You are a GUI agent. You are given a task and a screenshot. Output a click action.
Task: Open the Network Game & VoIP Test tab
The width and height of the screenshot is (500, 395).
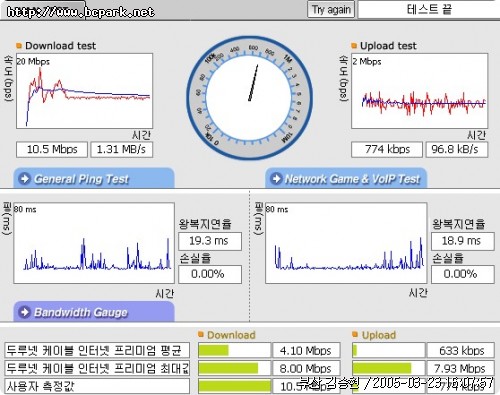coord(346,178)
